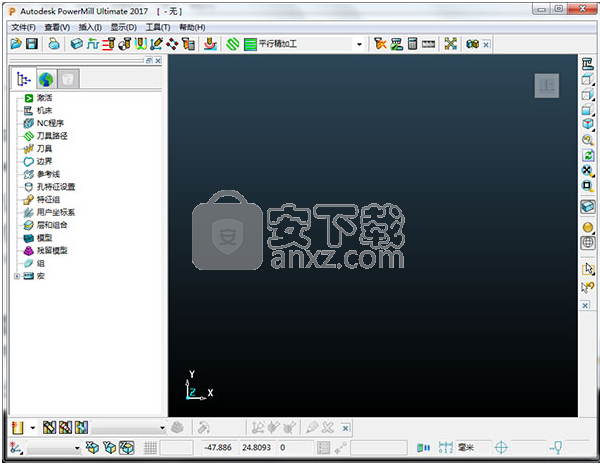Select 参考线 in the explorer tree
The height and width of the screenshot is (464, 600).
point(48,174)
